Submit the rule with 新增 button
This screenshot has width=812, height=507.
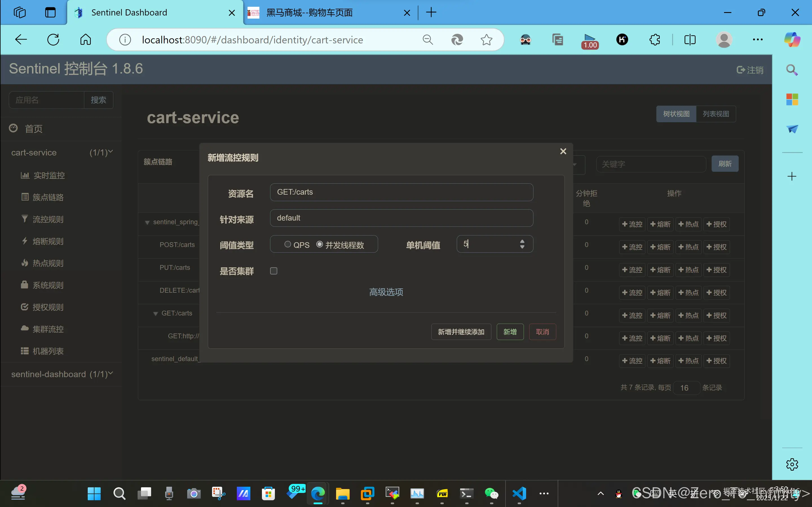tap(510, 332)
